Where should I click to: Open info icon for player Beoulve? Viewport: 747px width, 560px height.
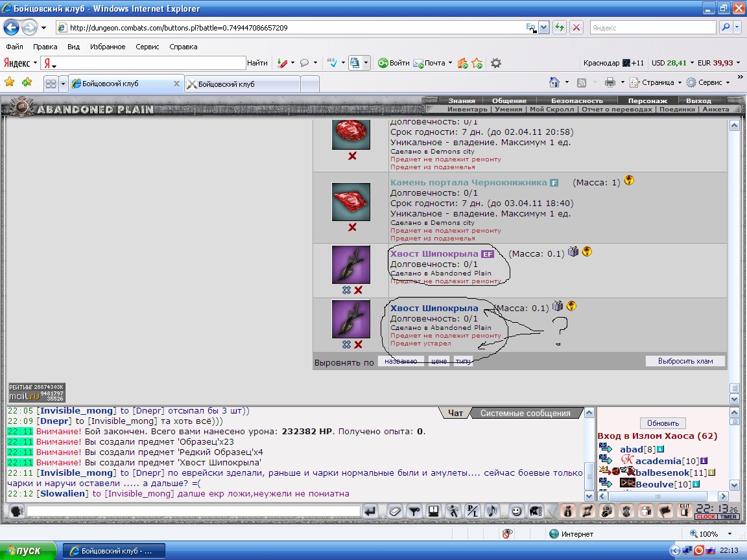pos(696,484)
